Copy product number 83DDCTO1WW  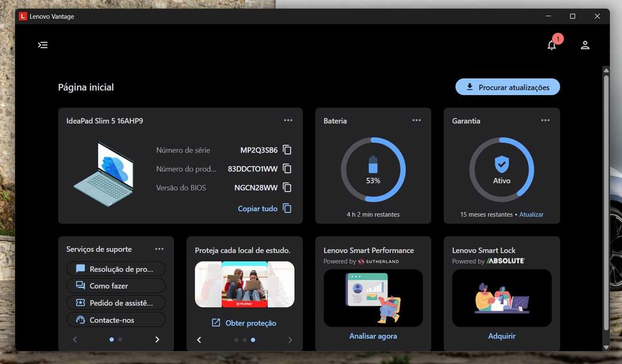[287, 169]
